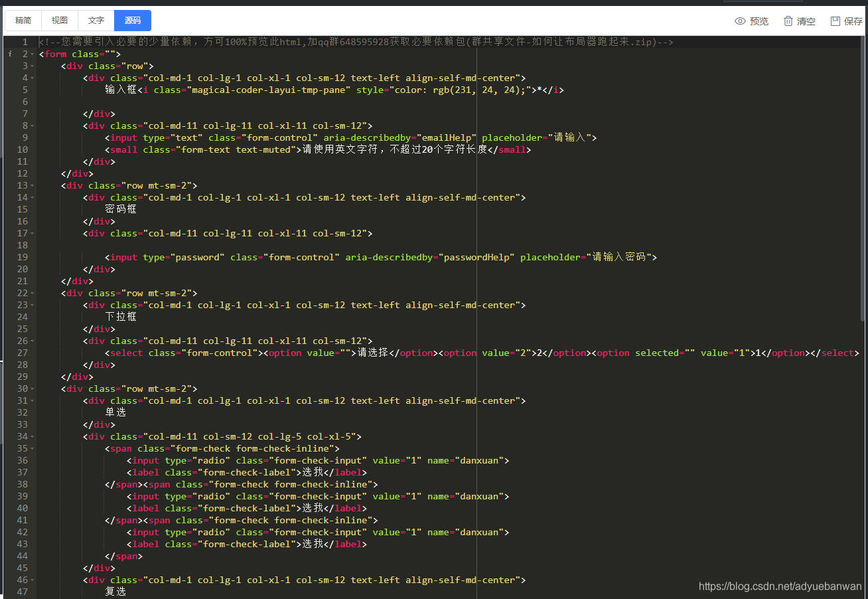Image resolution: width=868 pixels, height=599 pixels.
Task: Click the closing span tag on line 44
Action: click(x=123, y=556)
